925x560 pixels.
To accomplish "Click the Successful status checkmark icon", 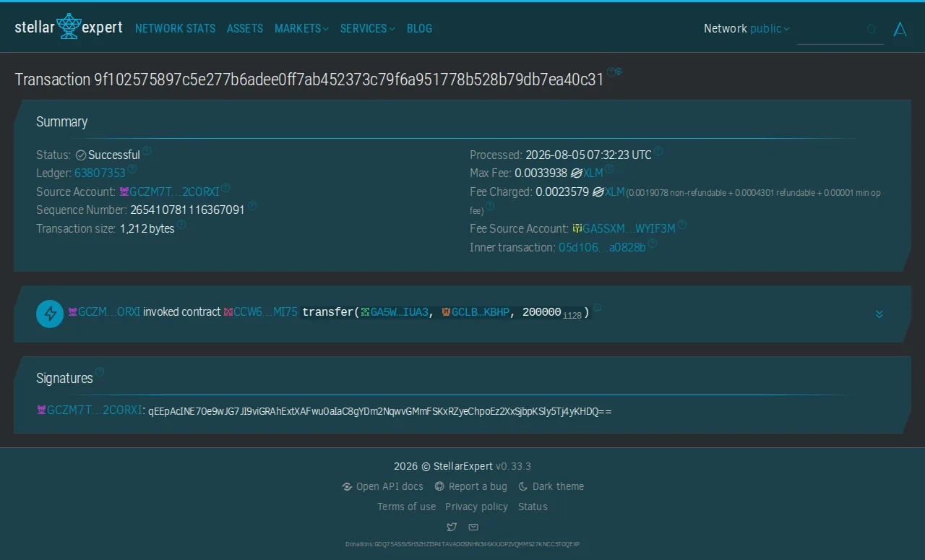I will (81, 155).
